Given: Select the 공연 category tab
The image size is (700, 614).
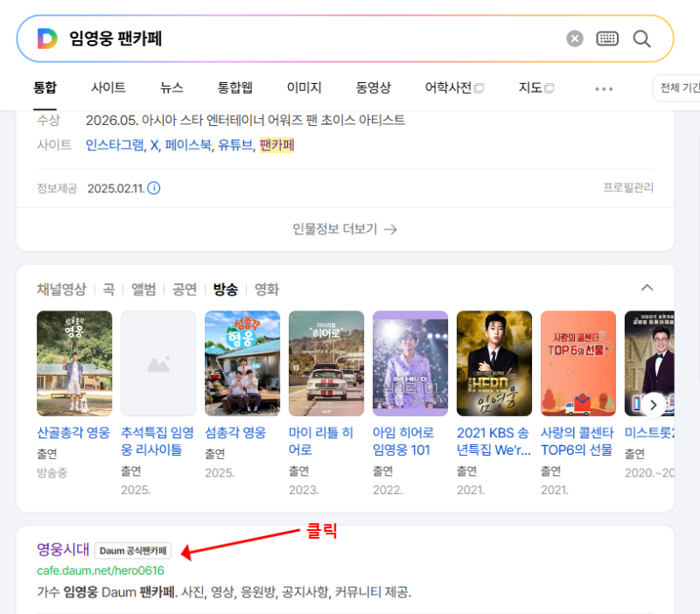Looking at the screenshot, I should click(185, 290).
